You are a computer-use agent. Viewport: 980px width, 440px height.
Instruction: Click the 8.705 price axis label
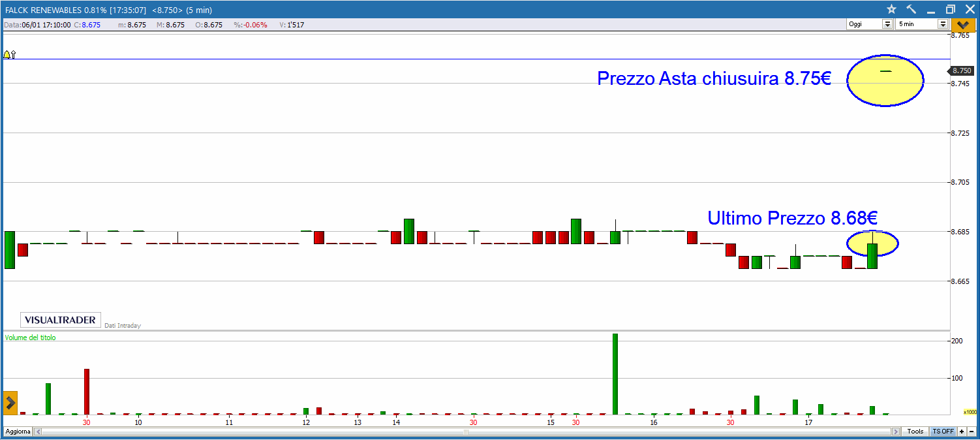coord(961,182)
